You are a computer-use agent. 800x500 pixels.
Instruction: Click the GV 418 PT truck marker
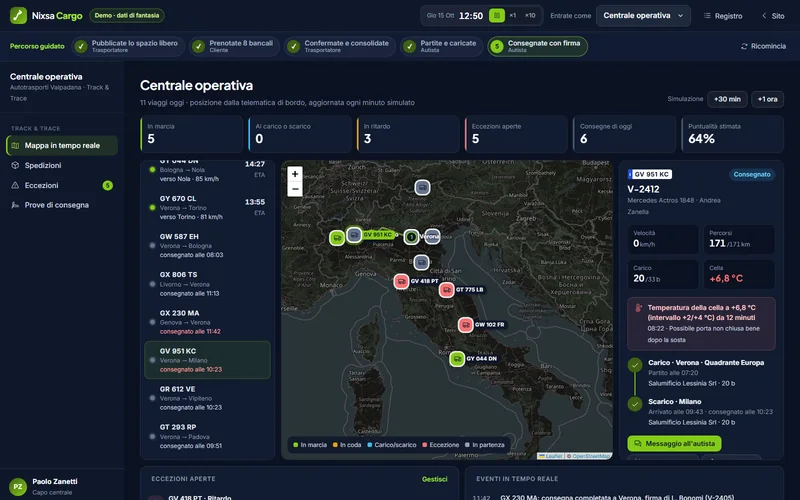[x=402, y=281]
